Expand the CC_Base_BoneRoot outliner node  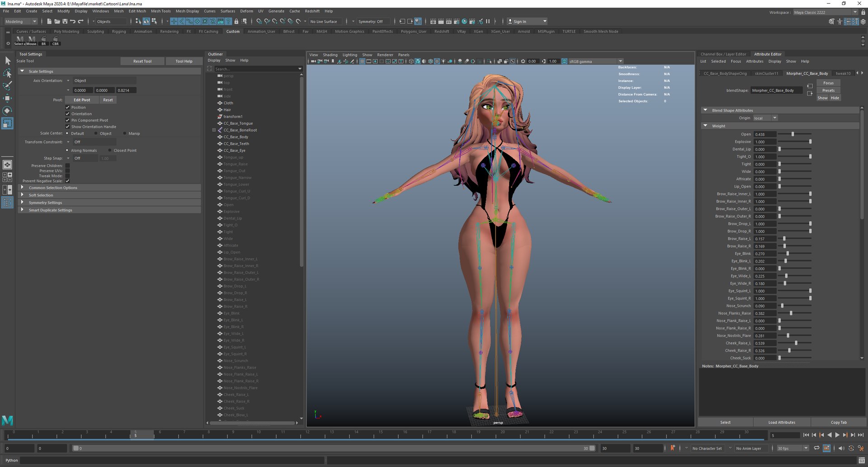pyautogui.click(x=214, y=130)
